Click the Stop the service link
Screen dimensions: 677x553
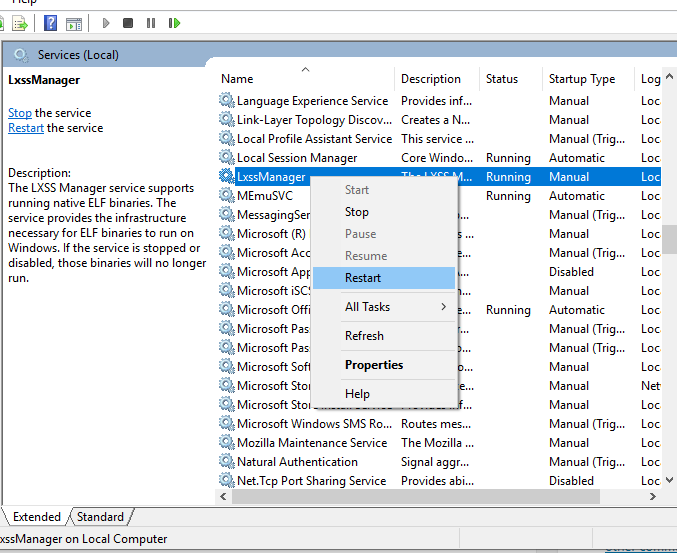click(x=20, y=113)
